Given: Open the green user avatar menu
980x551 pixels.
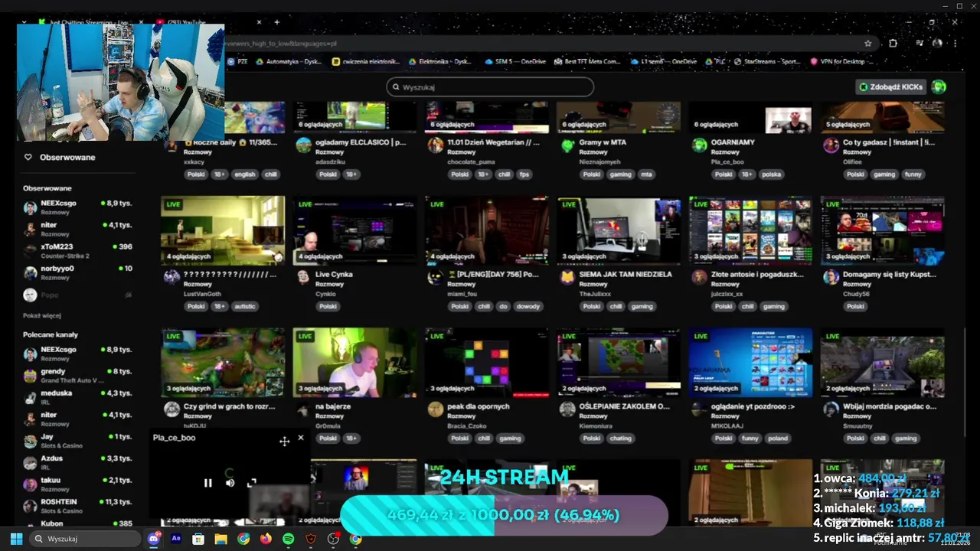Looking at the screenshot, I should (x=939, y=87).
